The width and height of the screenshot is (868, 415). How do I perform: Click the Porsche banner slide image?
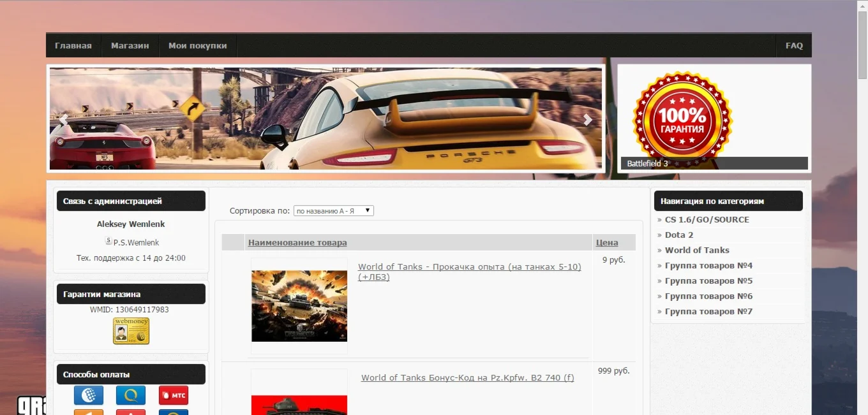325,119
